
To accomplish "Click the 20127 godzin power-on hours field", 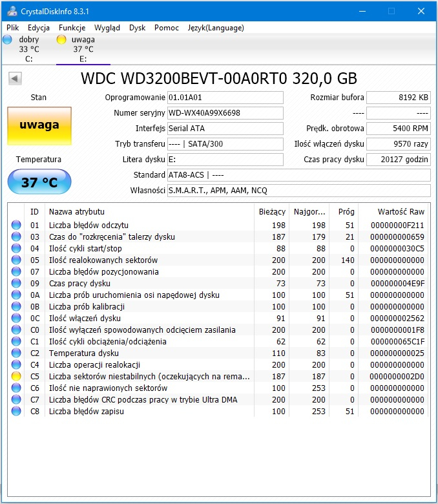I will (399, 159).
